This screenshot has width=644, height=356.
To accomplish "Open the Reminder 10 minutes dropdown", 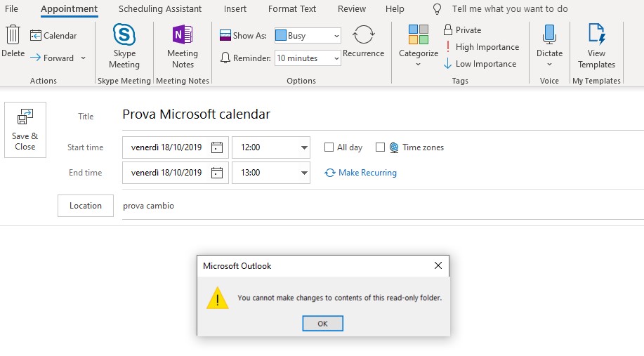I will click(336, 58).
